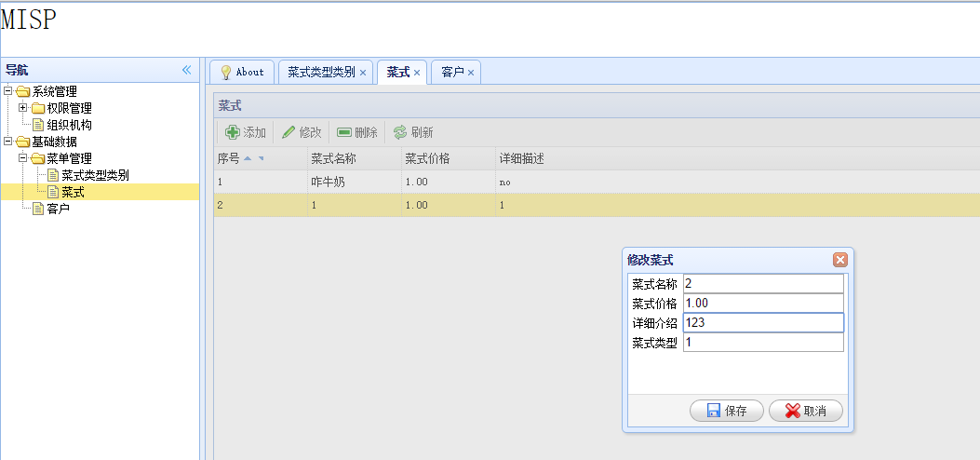Collapse the 基础数据 tree node
The height and width of the screenshot is (460, 980).
8,142
